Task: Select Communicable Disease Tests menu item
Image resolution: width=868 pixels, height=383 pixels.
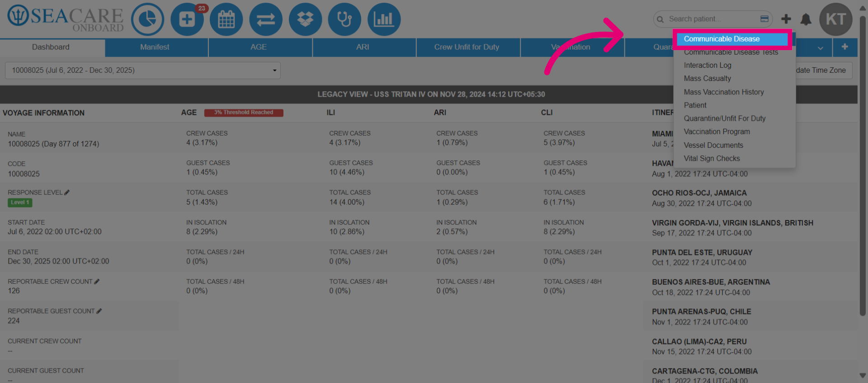Action: point(731,52)
